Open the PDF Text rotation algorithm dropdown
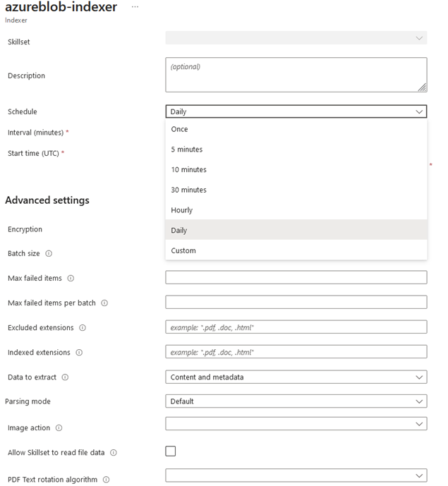Viewport: 448px width, 486px height. coord(296,475)
